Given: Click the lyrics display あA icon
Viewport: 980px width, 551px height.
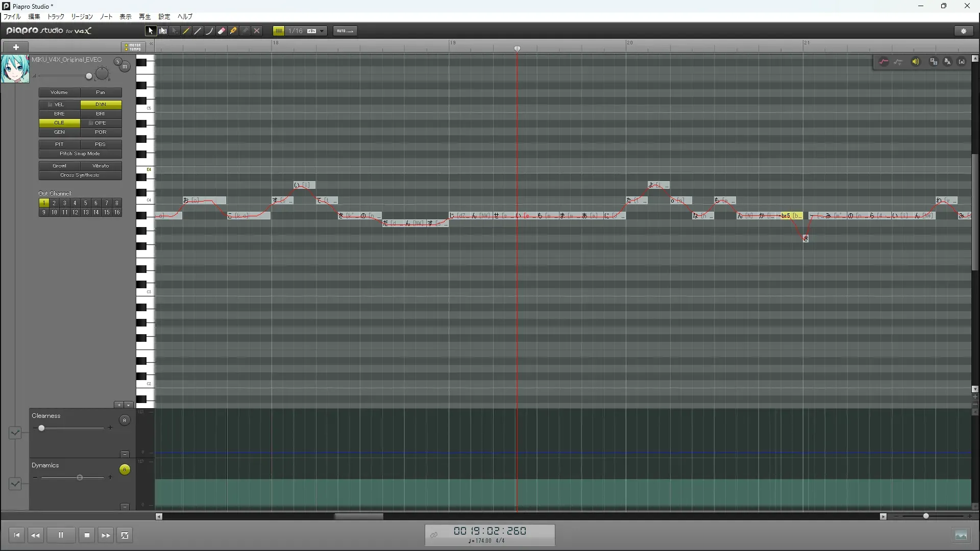Looking at the screenshot, I should tap(947, 62).
